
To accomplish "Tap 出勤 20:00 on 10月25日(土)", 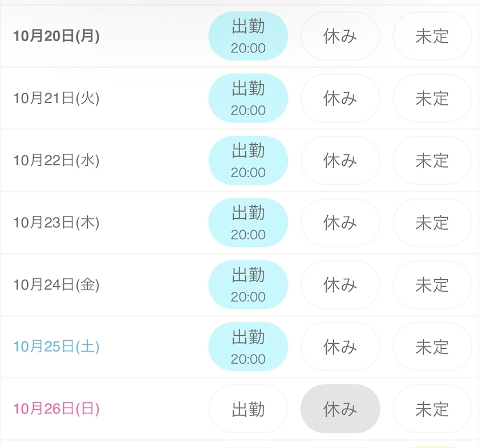I will point(248,347).
